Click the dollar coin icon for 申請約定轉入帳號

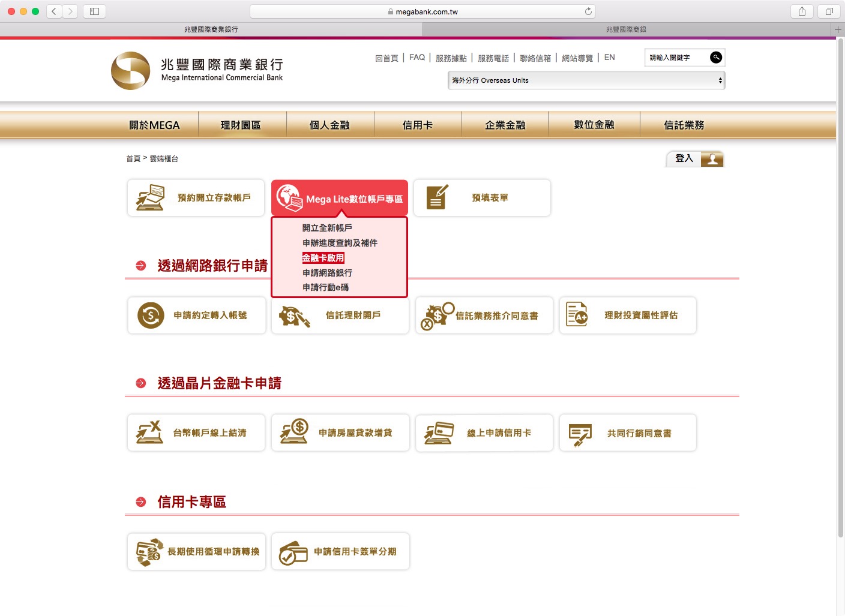click(x=151, y=315)
